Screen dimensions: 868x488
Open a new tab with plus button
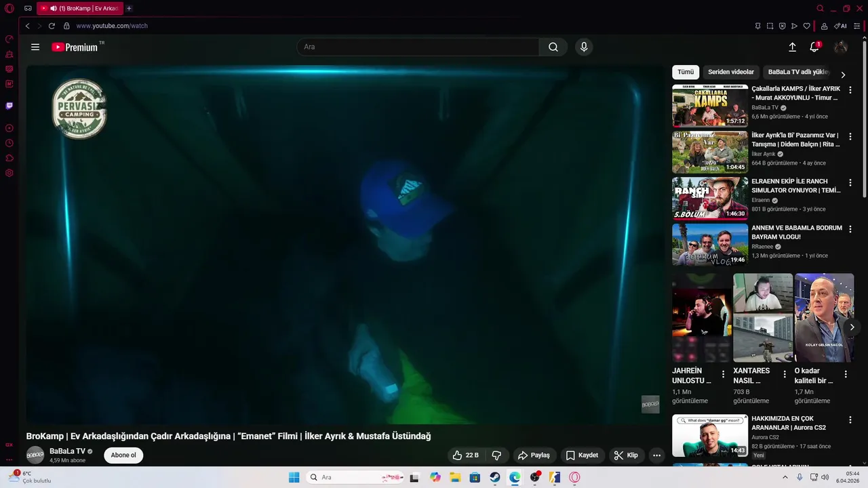point(129,8)
